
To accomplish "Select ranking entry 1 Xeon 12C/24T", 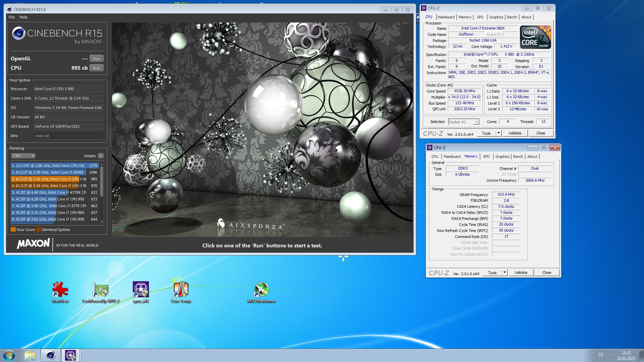I will [x=54, y=166].
